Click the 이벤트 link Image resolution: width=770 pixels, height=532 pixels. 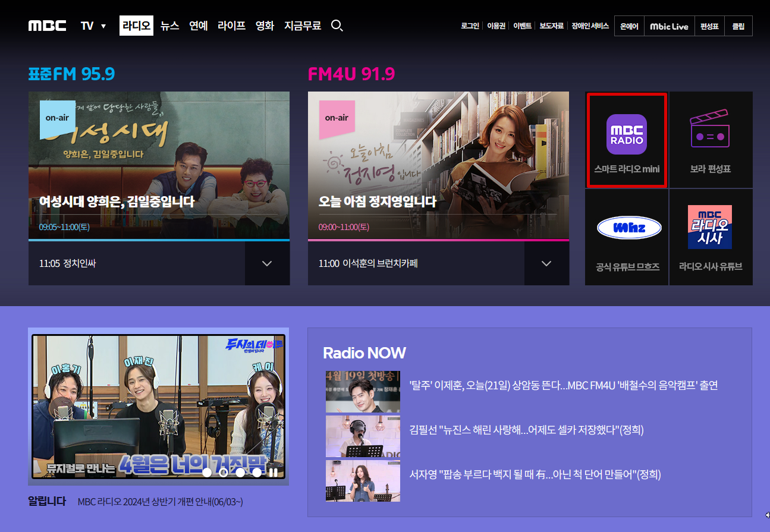tap(523, 26)
